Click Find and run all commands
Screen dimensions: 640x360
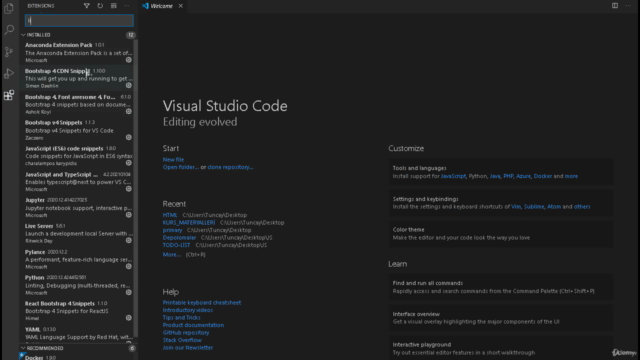[500, 287]
